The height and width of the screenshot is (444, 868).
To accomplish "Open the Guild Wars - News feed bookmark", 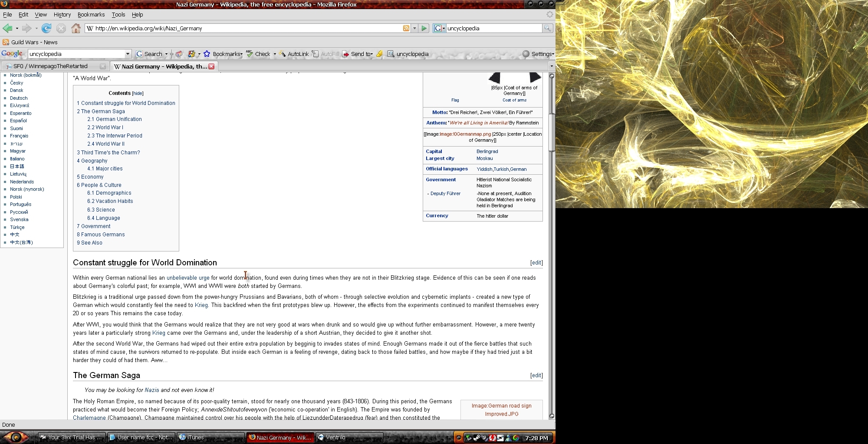I will point(30,42).
